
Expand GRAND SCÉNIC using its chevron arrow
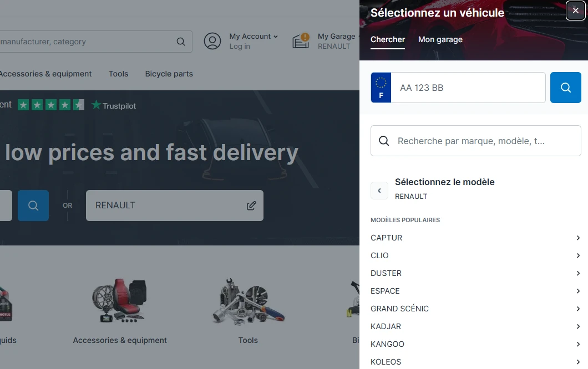578,309
